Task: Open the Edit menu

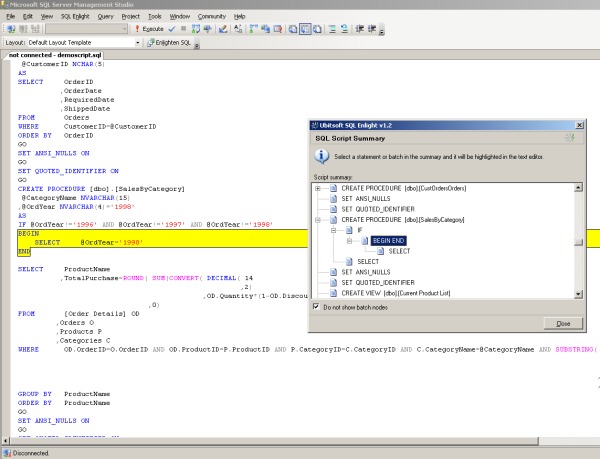Action: pos(28,16)
